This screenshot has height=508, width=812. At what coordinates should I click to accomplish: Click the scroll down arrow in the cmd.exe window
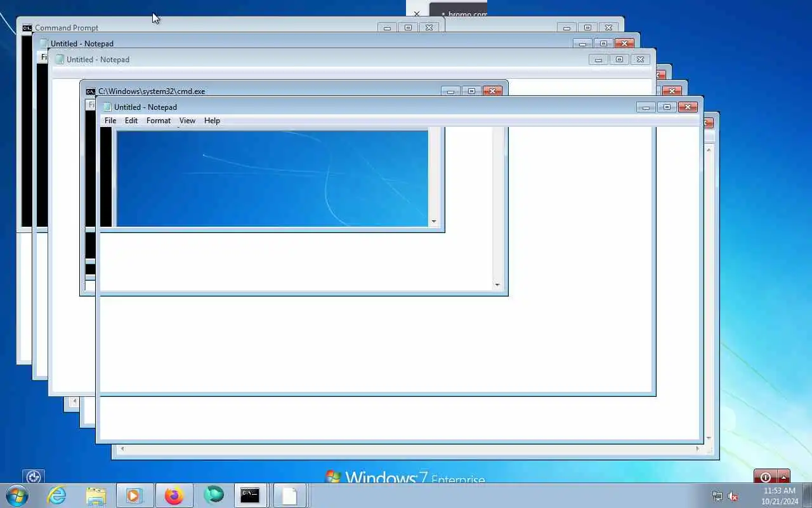click(497, 285)
